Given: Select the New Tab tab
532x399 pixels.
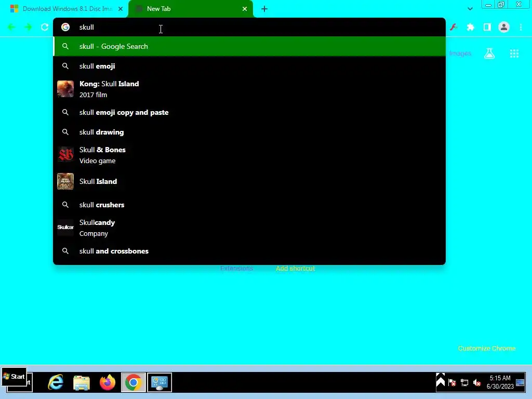Looking at the screenshot, I should coord(190,9).
